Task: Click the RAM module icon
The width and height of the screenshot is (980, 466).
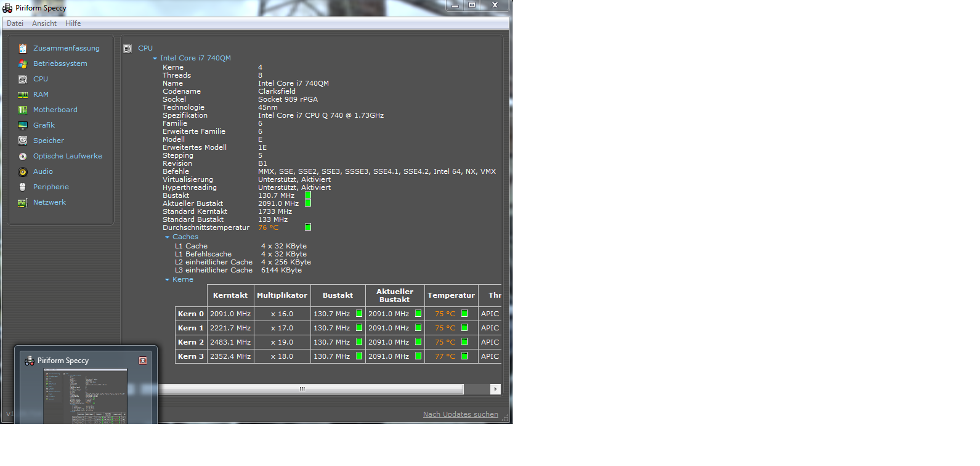Action: point(23,94)
